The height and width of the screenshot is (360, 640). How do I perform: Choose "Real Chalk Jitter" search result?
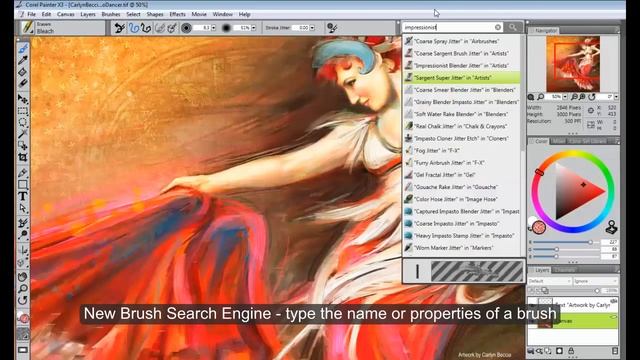point(462,126)
